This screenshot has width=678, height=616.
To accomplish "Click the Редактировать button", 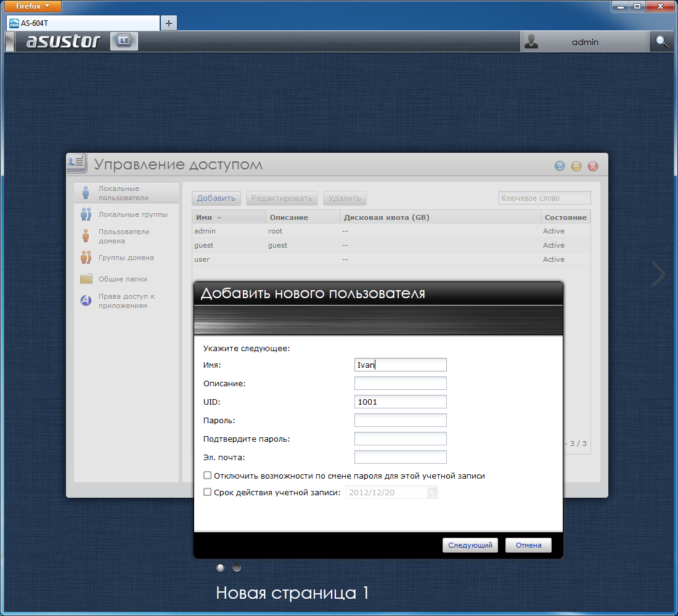I will point(282,198).
